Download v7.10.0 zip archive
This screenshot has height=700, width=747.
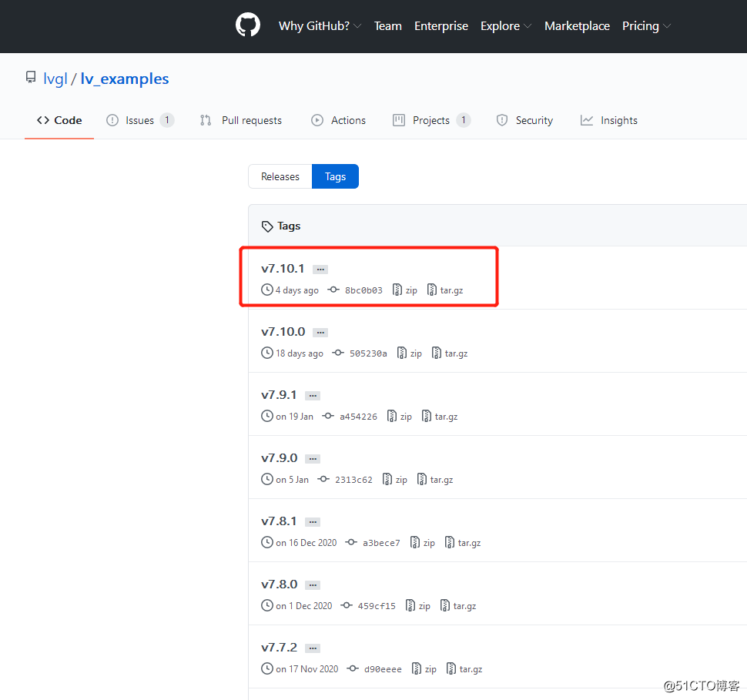point(409,353)
